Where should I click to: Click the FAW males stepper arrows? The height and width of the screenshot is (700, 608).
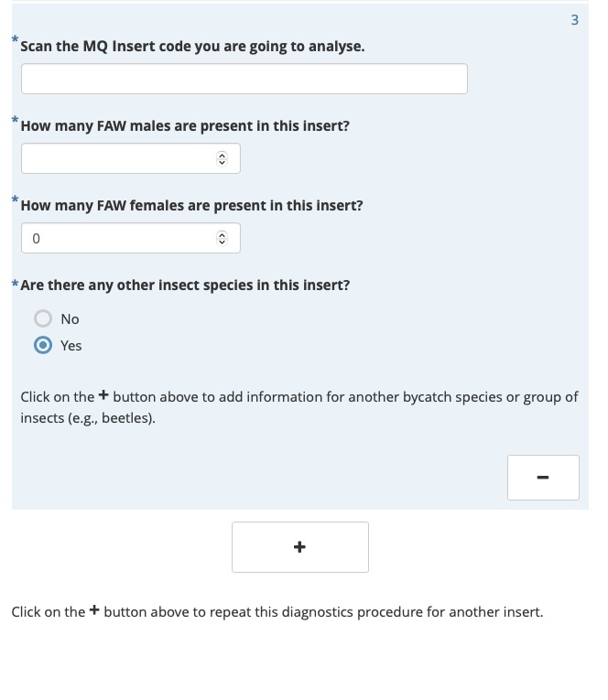click(222, 158)
